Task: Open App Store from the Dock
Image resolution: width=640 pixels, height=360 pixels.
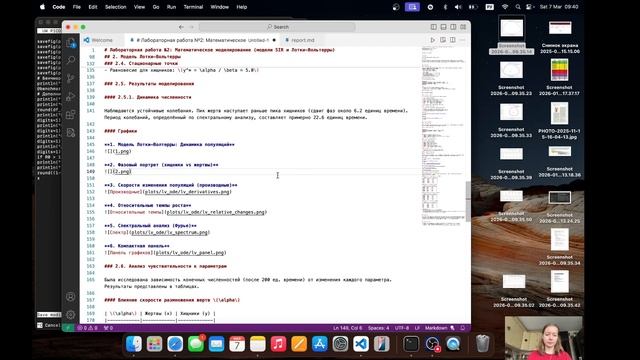Action: [320, 344]
